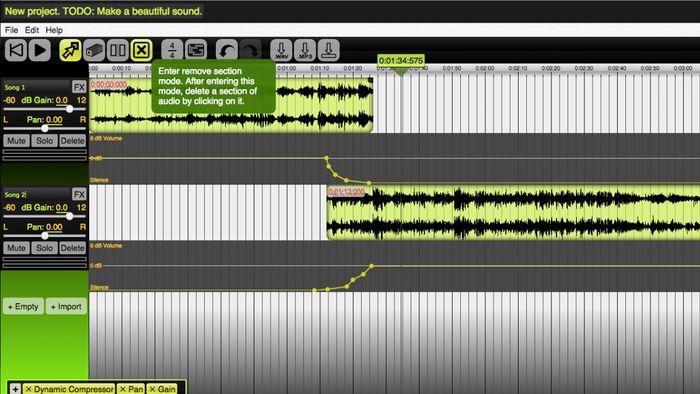Click Song 1 gain value 0.0
700x394 pixels.
pyautogui.click(x=62, y=100)
